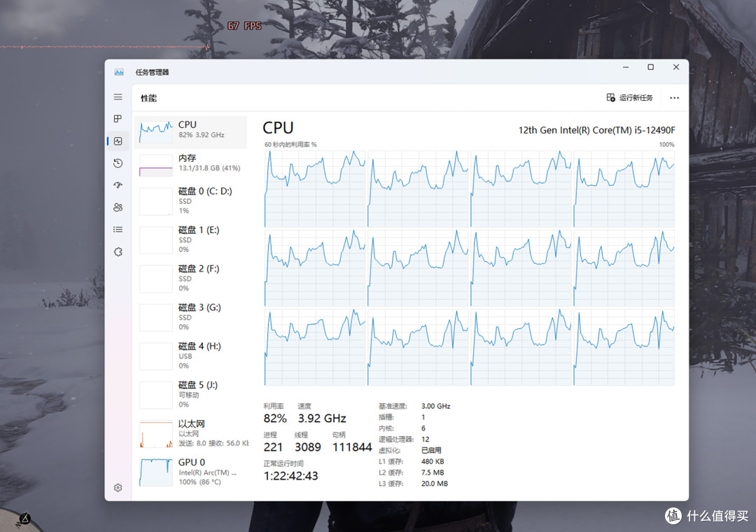Open the hamburger navigation menu

pos(118,97)
